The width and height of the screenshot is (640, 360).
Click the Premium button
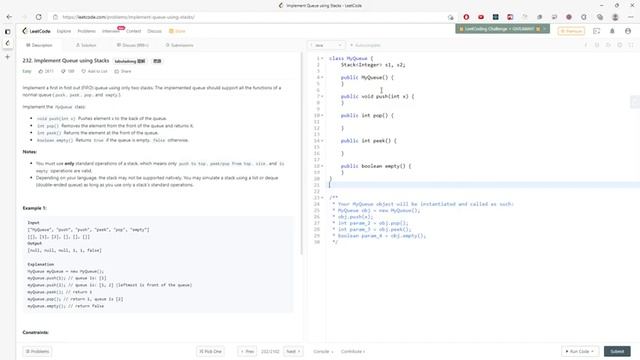(x=571, y=31)
